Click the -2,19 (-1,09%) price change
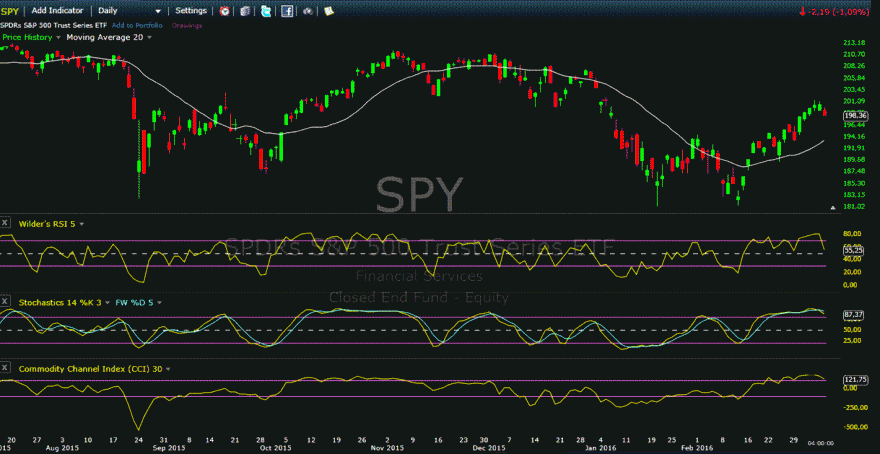880x454 pixels. tap(839, 11)
